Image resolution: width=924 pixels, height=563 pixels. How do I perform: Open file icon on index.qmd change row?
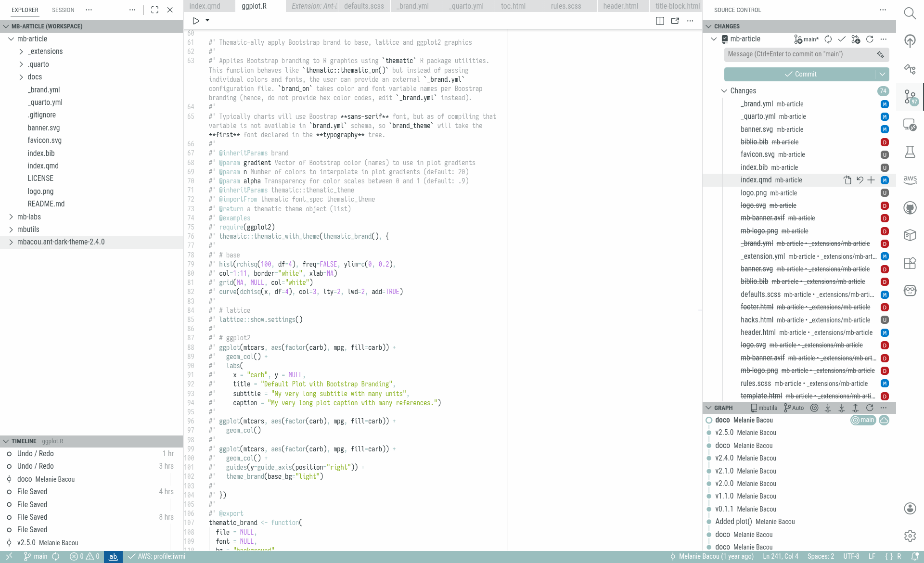point(847,180)
